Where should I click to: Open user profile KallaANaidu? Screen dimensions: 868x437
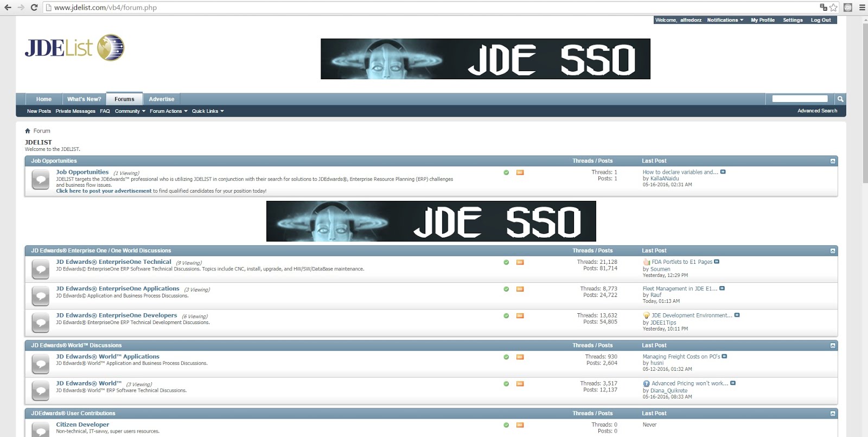coord(665,179)
